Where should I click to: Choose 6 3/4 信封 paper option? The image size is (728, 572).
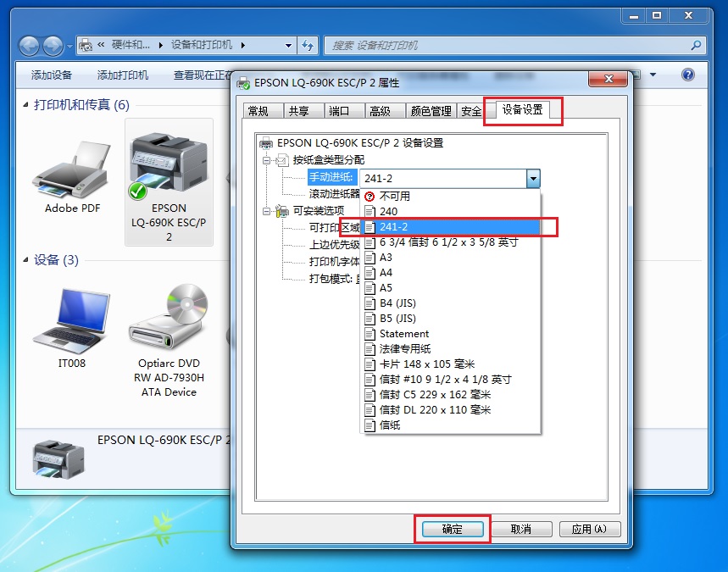pyautogui.click(x=450, y=242)
